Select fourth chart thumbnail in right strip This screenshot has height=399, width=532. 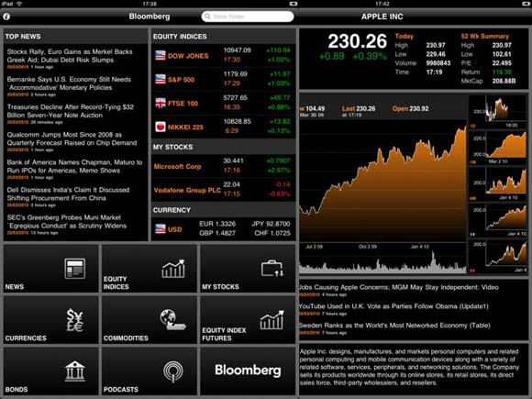pyautogui.click(x=498, y=220)
